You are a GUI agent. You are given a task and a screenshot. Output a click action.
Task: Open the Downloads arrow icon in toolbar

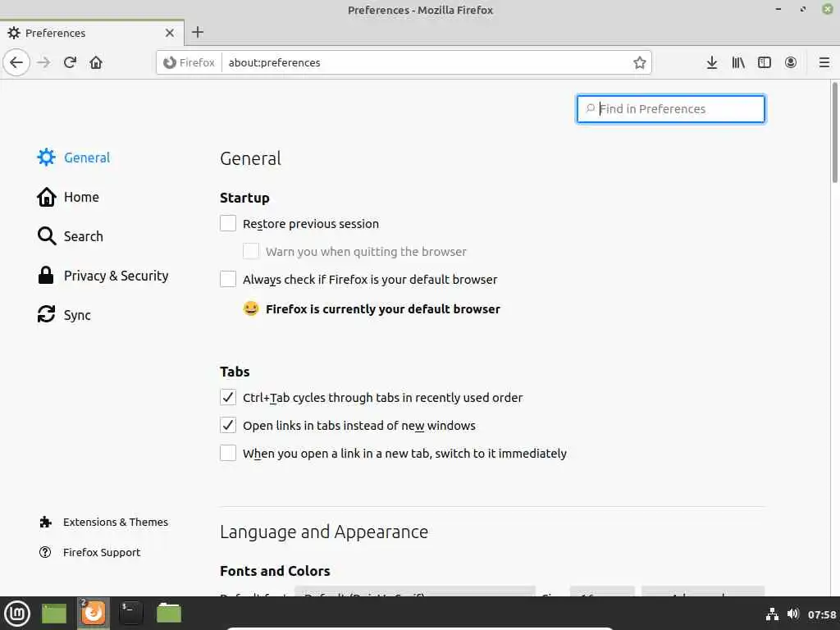(x=711, y=62)
